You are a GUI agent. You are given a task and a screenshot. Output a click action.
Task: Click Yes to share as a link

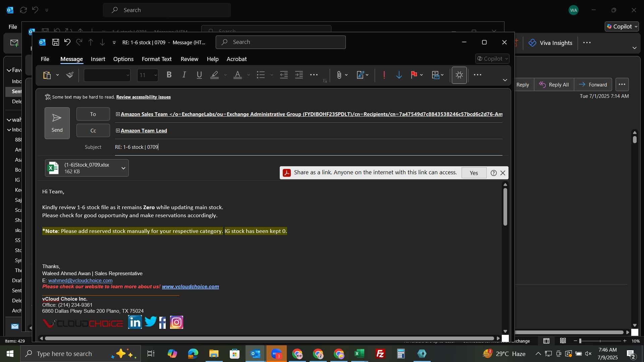coord(474,173)
